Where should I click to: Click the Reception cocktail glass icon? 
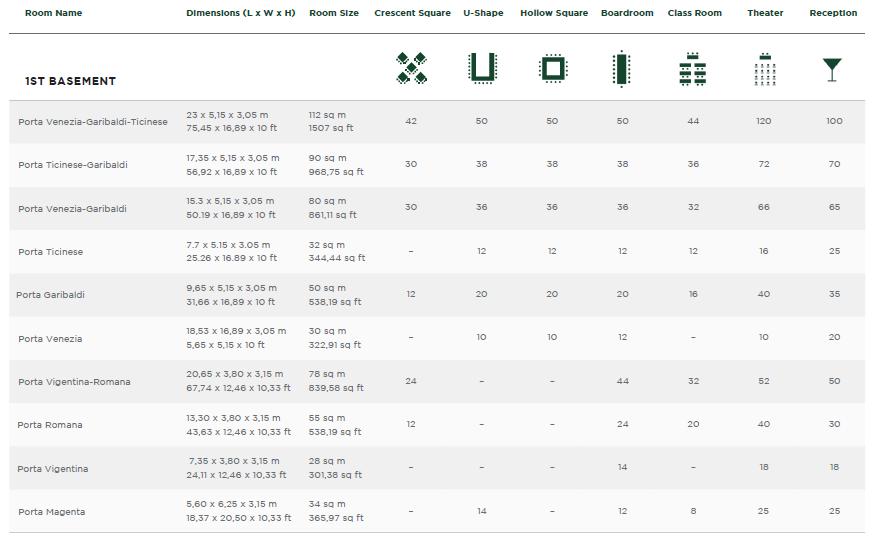coord(832,69)
